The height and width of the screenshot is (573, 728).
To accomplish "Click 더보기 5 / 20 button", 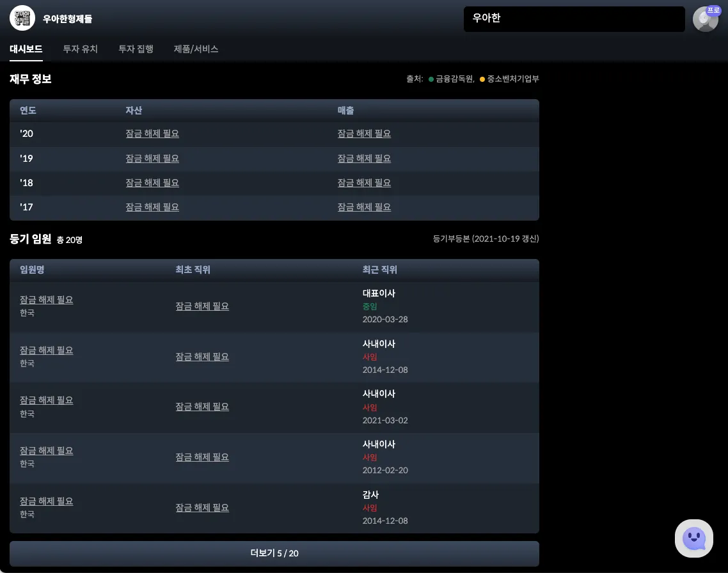I will pyautogui.click(x=274, y=554).
